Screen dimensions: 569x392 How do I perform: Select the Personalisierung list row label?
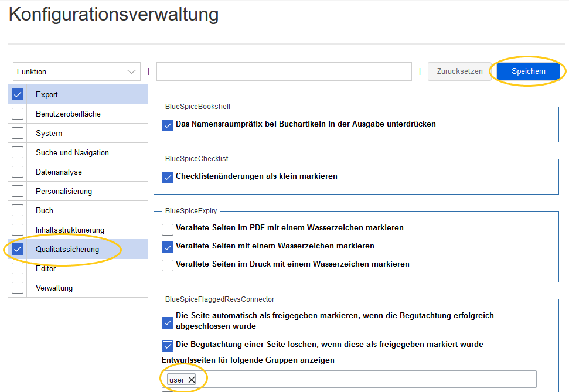pos(63,191)
